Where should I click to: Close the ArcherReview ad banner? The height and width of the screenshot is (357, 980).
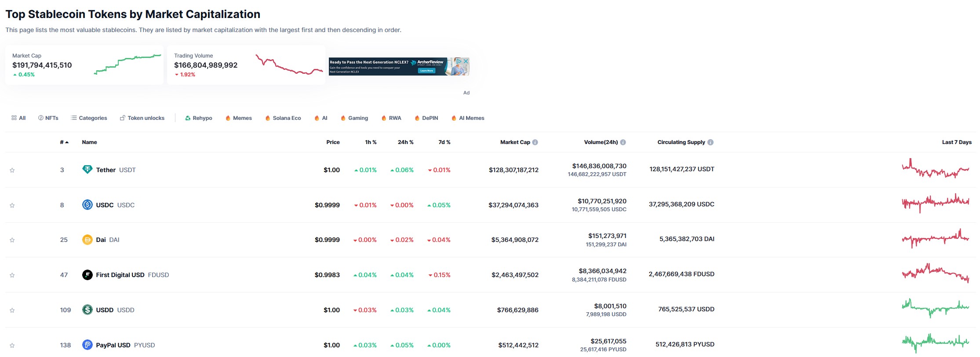(x=466, y=61)
